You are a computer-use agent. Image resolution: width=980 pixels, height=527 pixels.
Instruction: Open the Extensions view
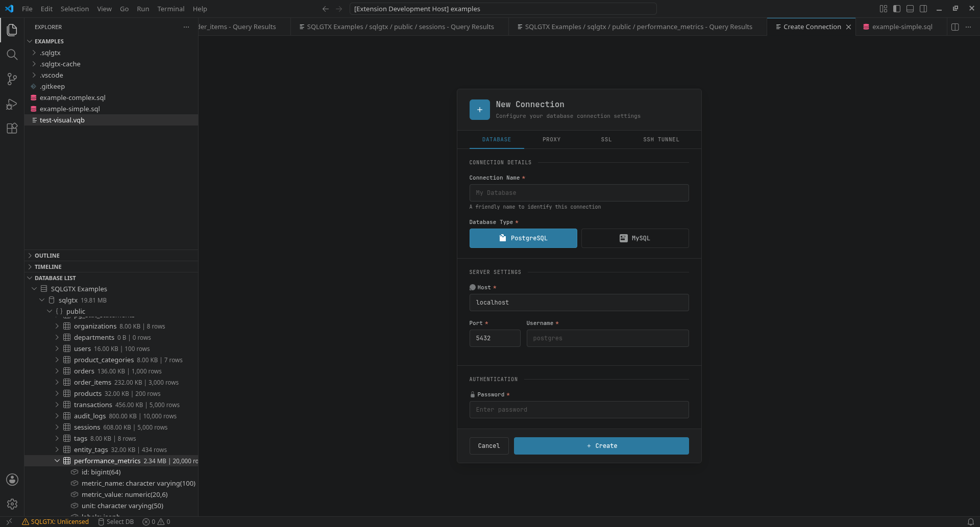point(12,129)
